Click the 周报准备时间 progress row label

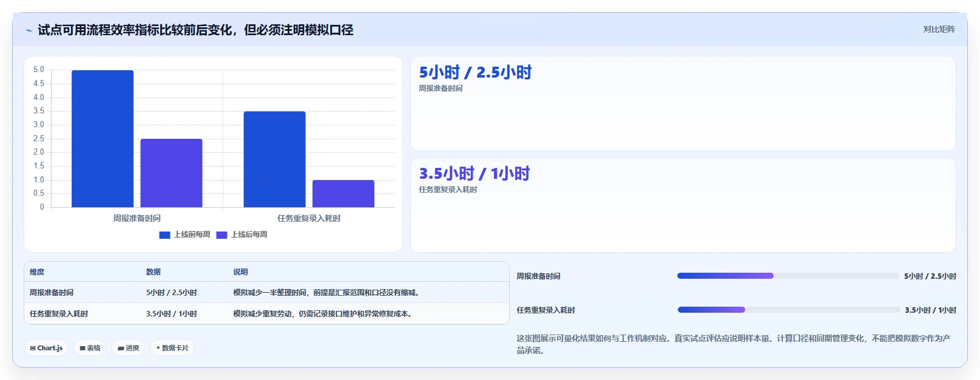pyautogui.click(x=538, y=276)
